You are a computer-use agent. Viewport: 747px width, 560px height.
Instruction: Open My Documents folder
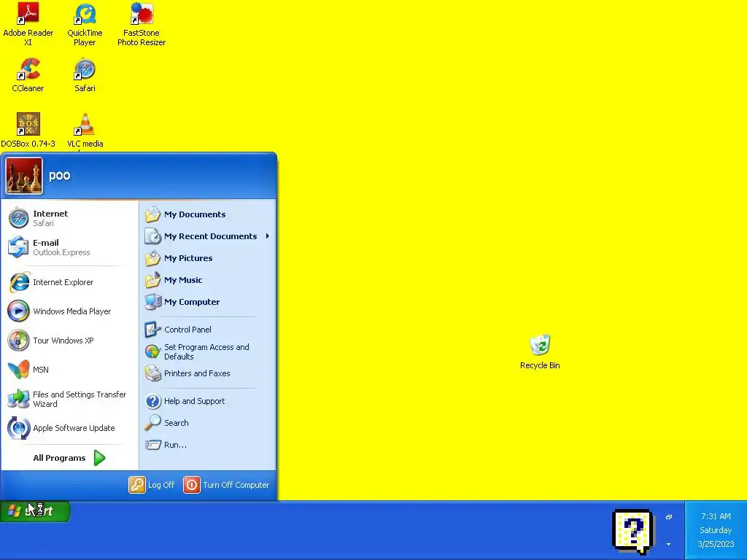[x=208, y=214]
